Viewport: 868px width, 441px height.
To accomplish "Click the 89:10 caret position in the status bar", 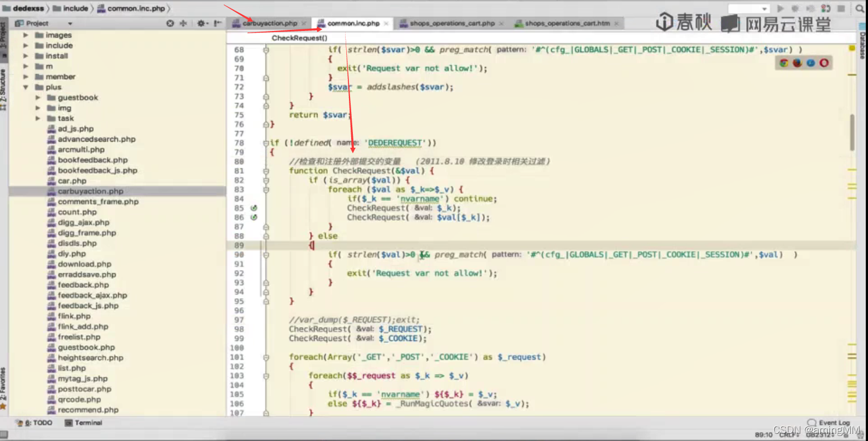I will pyautogui.click(x=763, y=434).
